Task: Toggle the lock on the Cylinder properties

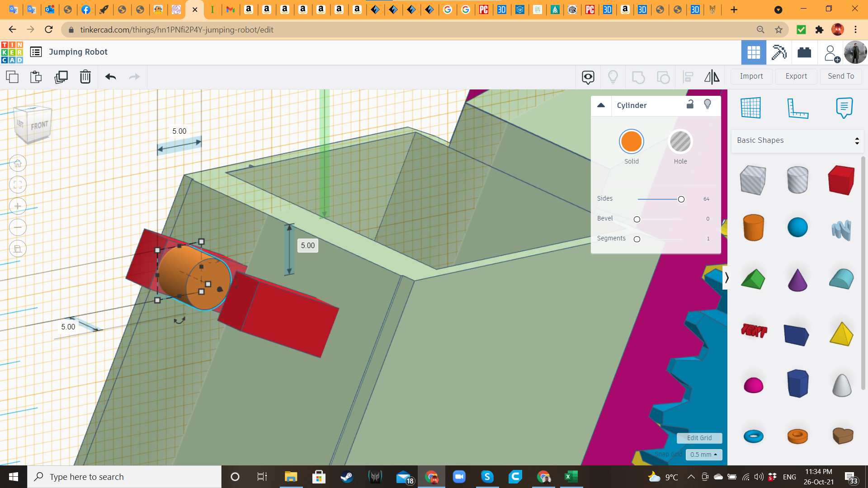Action: (690, 104)
